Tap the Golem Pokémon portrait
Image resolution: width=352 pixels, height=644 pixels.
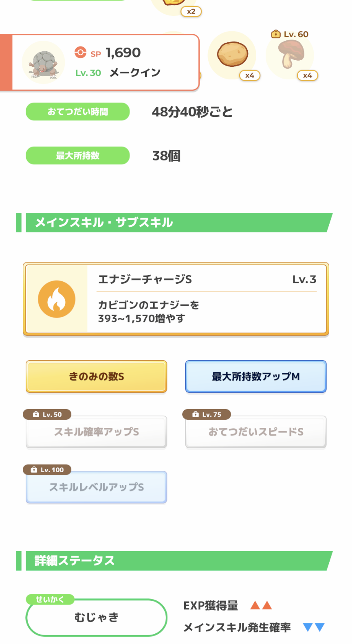pos(43,62)
